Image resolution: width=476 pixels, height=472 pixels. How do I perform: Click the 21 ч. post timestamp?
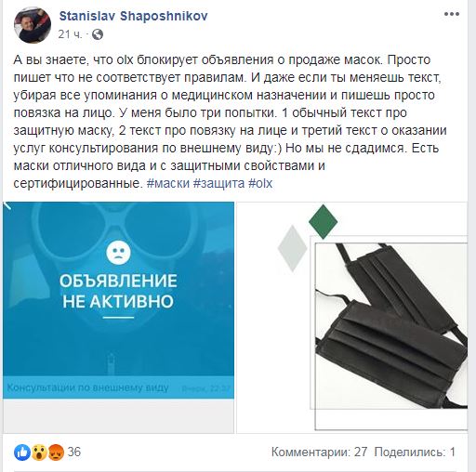(x=70, y=34)
